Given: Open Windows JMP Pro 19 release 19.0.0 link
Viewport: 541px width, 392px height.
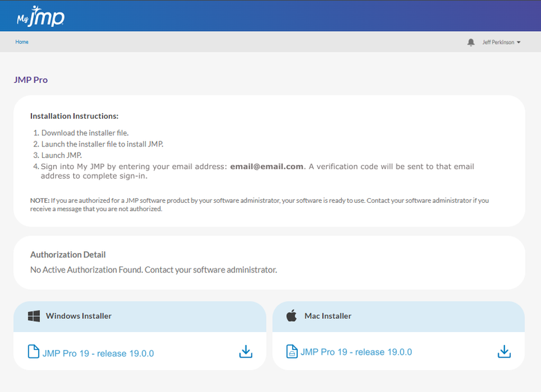Looking at the screenshot, I should click(x=98, y=353).
